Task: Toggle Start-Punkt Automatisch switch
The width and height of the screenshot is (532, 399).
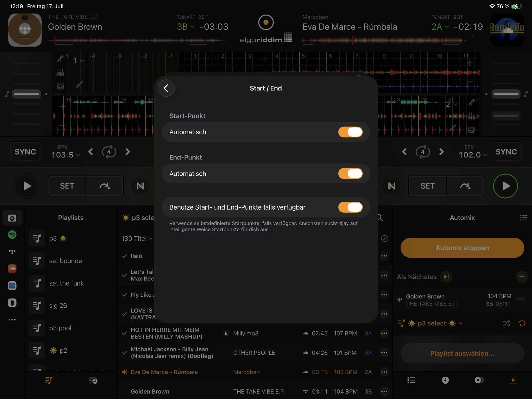Action: tap(350, 132)
